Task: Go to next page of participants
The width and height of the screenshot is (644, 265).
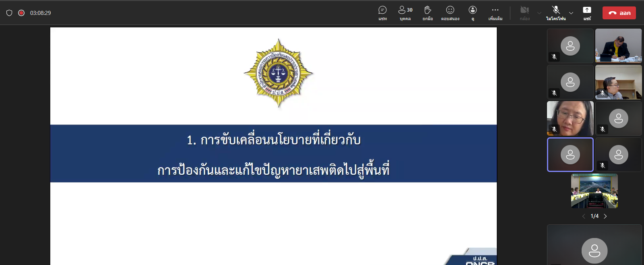Action: (x=605, y=216)
